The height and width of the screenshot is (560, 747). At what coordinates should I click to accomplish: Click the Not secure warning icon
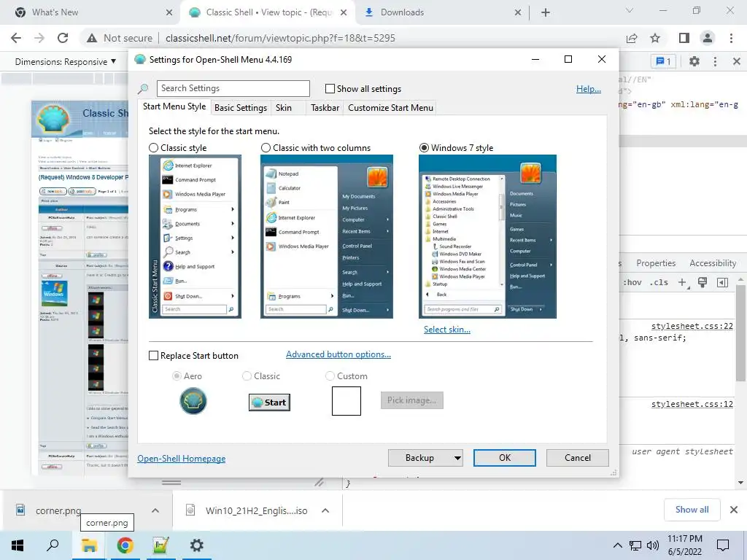click(x=92, y=38)
